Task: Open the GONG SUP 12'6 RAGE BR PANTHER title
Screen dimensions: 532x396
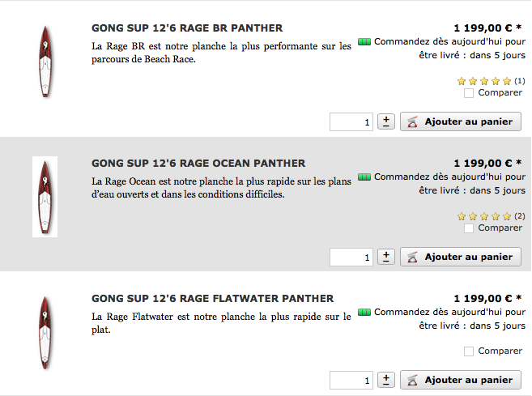Action: [x=187, y=28]
